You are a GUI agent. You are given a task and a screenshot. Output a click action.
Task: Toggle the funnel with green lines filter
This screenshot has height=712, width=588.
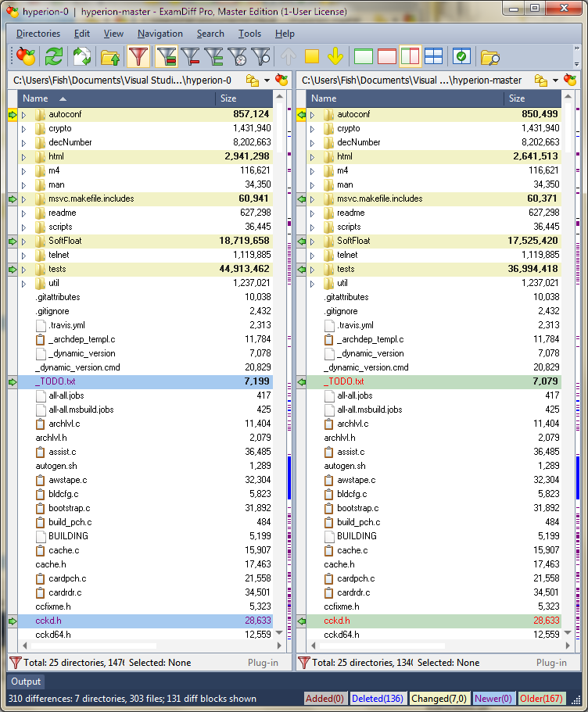point(213,57)
